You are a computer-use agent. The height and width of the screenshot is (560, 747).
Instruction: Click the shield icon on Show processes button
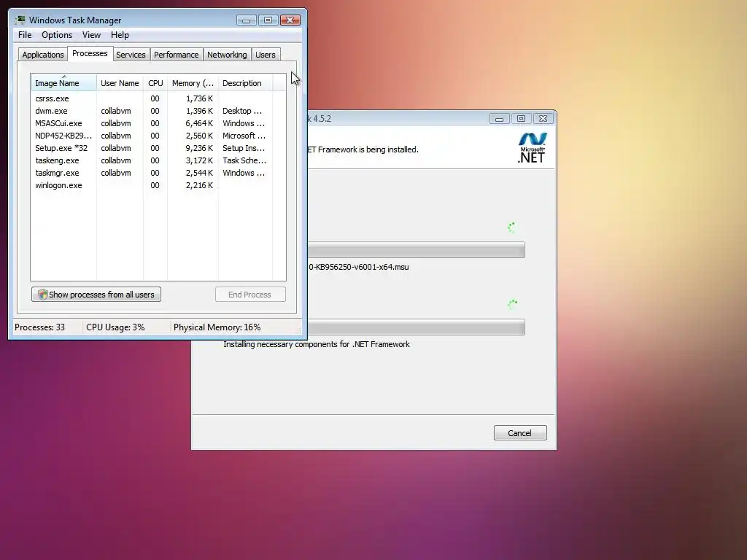pos(42,295)
